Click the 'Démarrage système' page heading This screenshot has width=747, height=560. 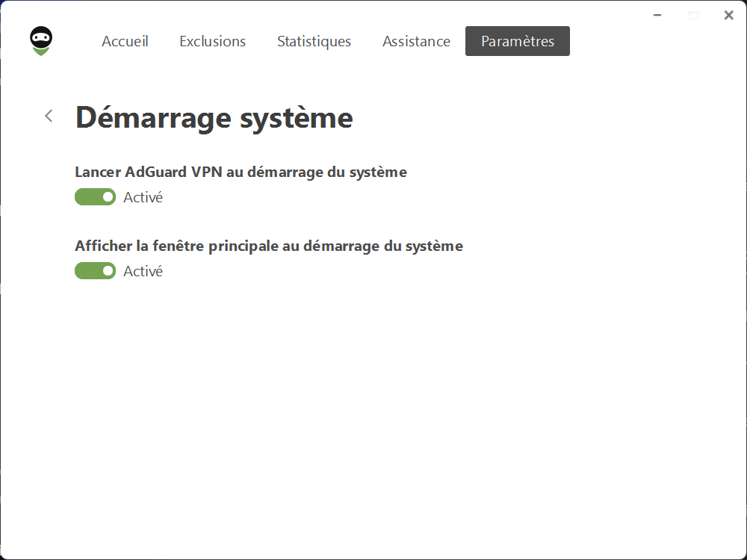click(214, 118)
